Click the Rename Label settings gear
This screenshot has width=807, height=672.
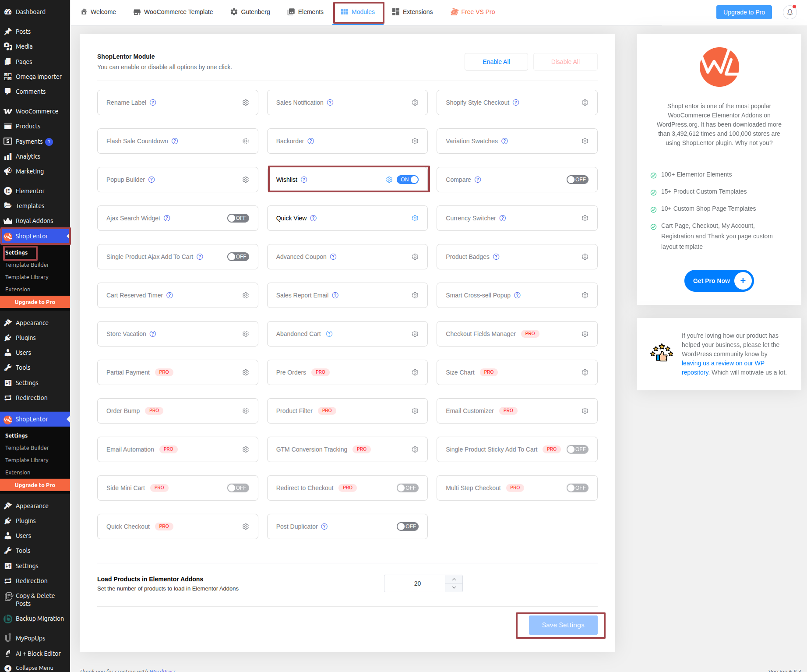pyautogui.click(x=246, y=103)
